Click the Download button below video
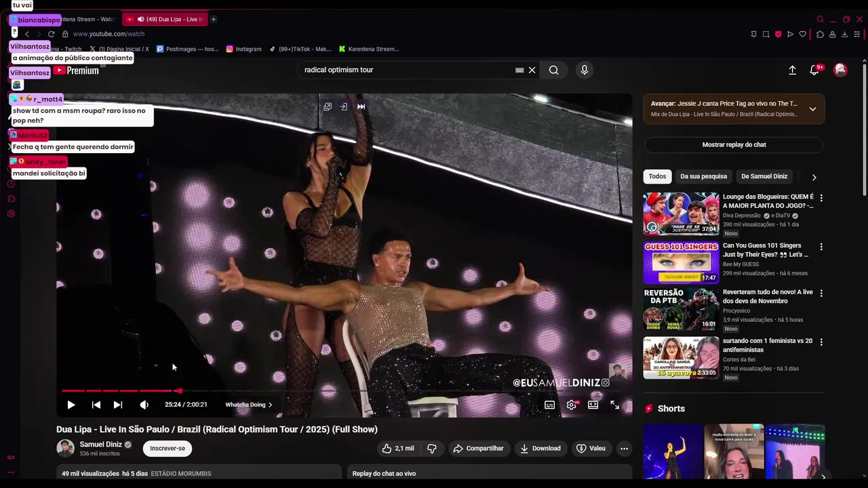 [540, 448]
